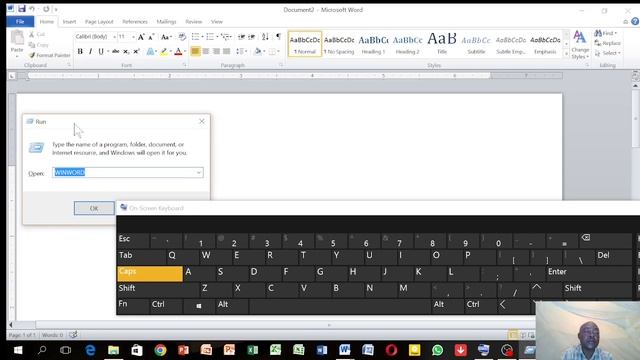640x360 pixels.
Task: Open the Word Help icon
Action: click(635, 22)
